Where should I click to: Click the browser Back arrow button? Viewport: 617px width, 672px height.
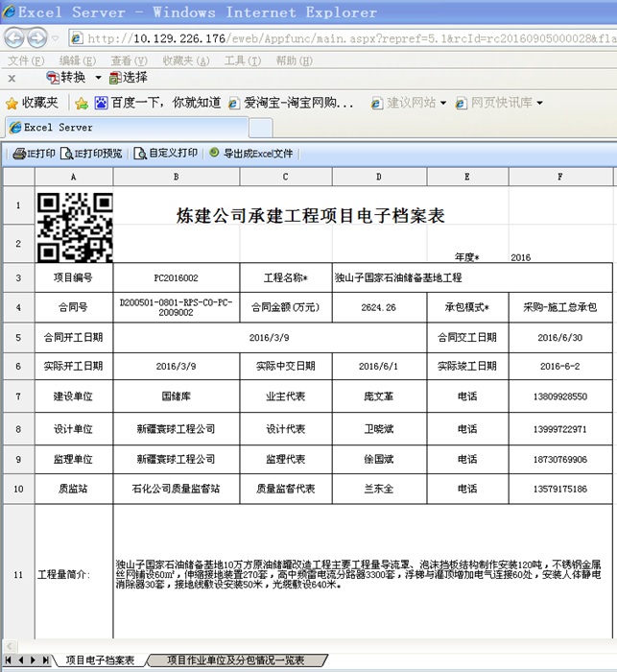14,38
